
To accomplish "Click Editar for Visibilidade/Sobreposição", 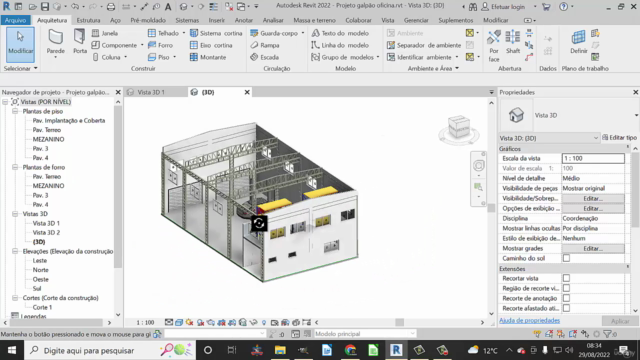I will pos(593,198).
